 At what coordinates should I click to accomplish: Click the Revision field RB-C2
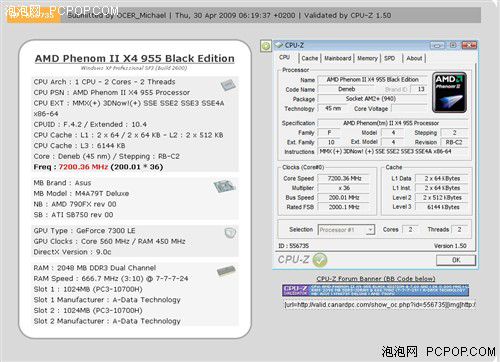coord(454,142)
